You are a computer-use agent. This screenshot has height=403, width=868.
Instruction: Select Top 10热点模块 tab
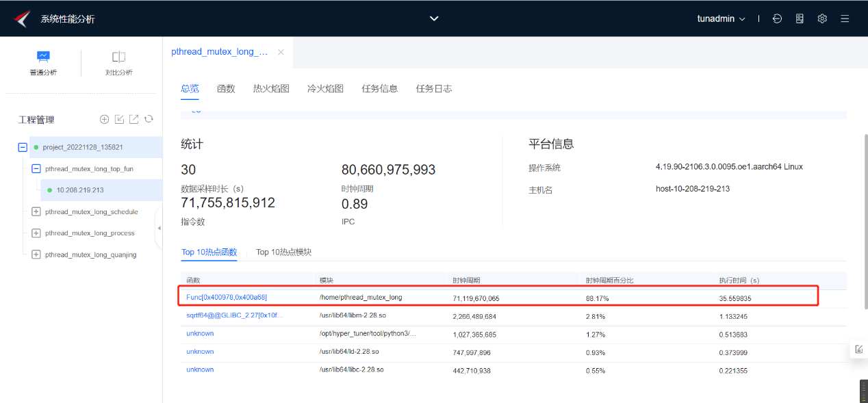(283, 252)
